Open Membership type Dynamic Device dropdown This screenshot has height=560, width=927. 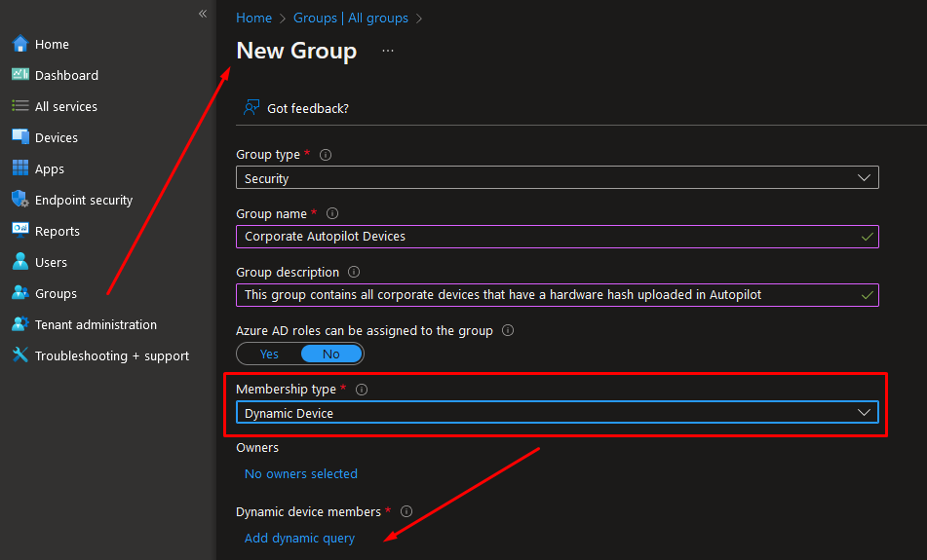click(x=557, y=412)
